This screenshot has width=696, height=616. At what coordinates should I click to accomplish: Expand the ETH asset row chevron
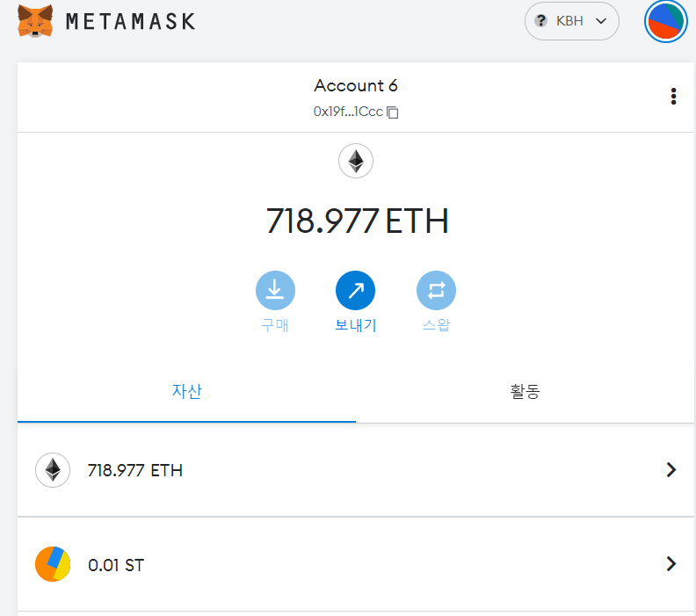[x=671, y=469]
